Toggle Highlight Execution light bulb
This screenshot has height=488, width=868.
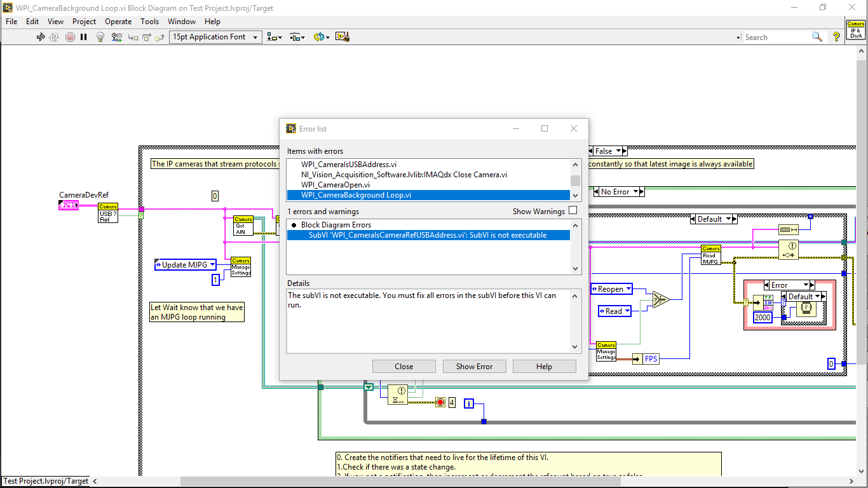point(100,37)
